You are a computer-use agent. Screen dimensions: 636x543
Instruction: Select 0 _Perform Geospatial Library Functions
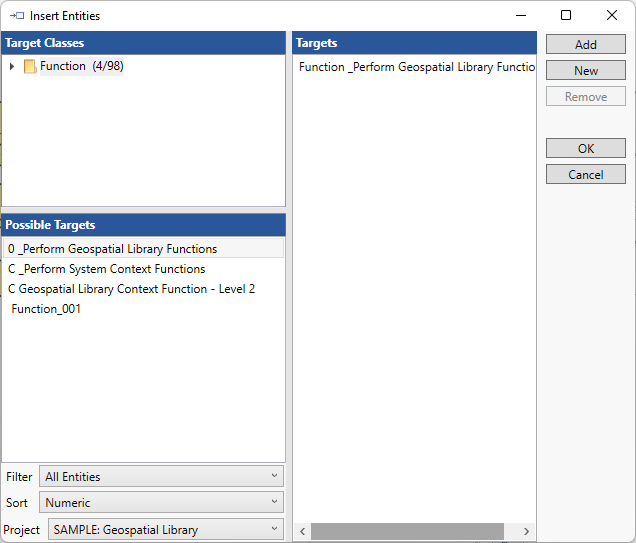[112, 249]
